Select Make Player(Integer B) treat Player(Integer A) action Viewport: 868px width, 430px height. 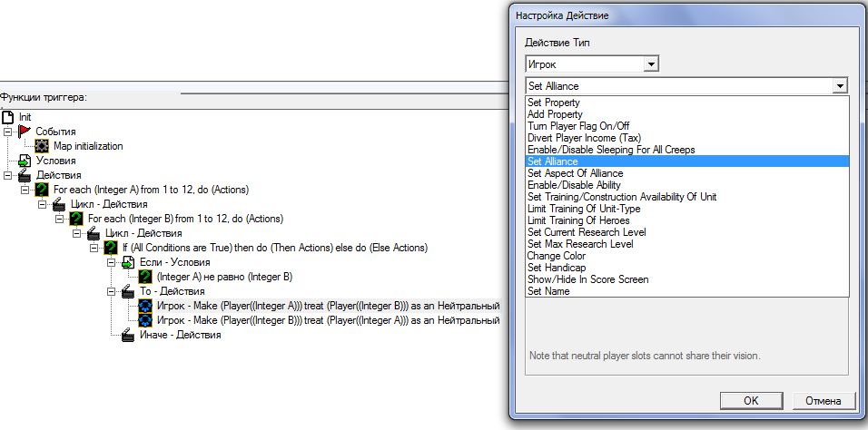click(x=329, y=320)
